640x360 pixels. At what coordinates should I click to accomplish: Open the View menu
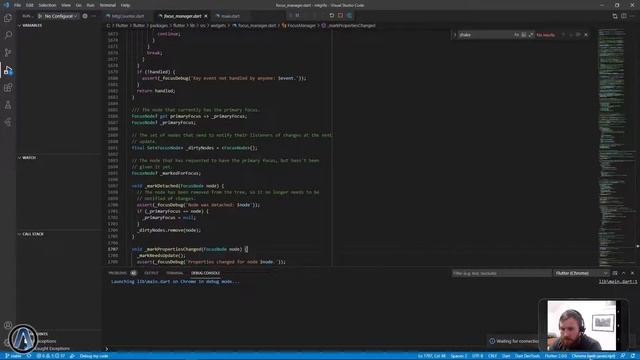pyautogui.click(x=66, y=5)
